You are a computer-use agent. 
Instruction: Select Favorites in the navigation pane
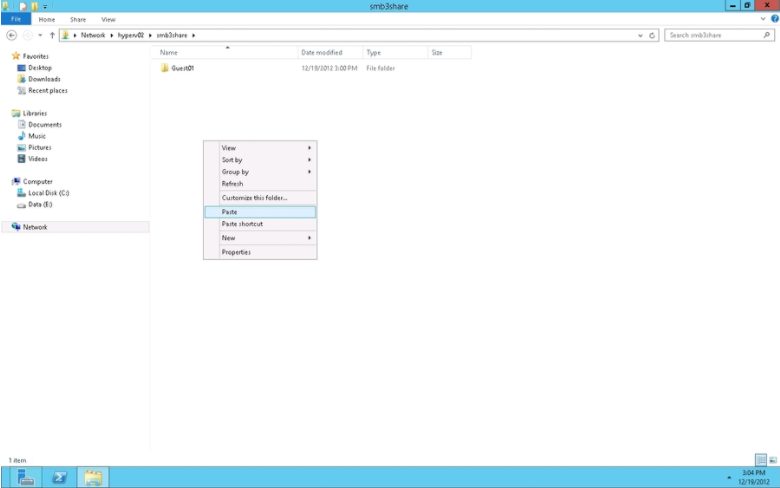35,56
